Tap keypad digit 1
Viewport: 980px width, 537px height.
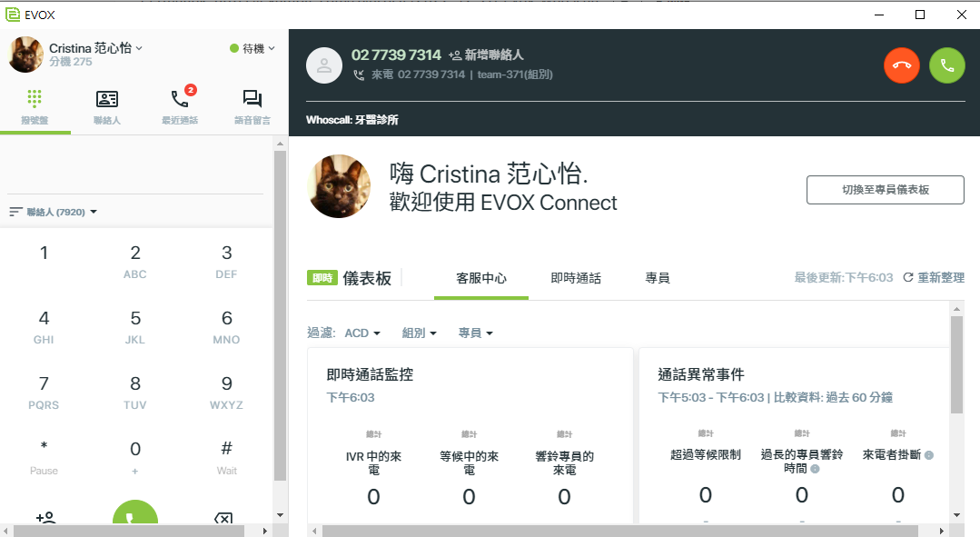[x=44, y=254]
